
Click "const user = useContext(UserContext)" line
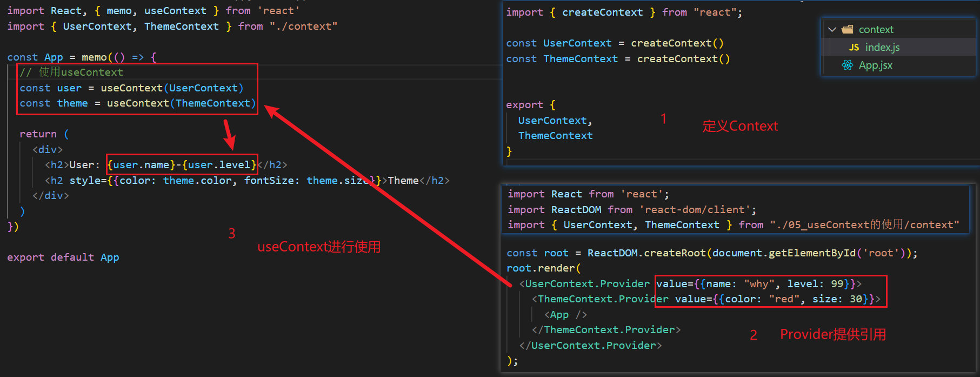[131, 88]
